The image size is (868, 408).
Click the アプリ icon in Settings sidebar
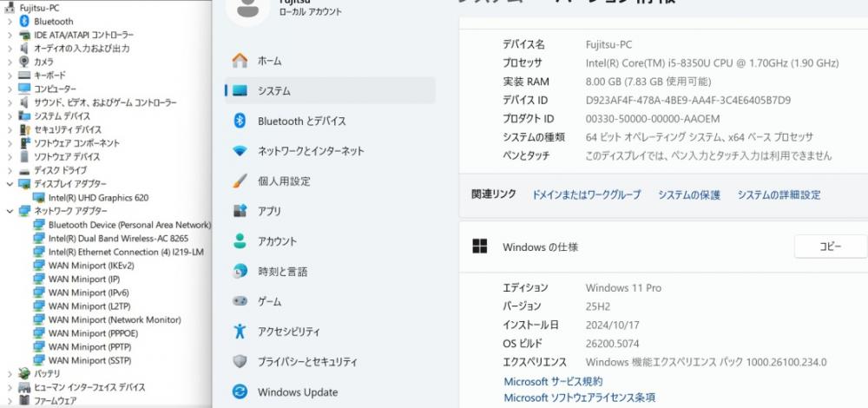pos(240,211)
